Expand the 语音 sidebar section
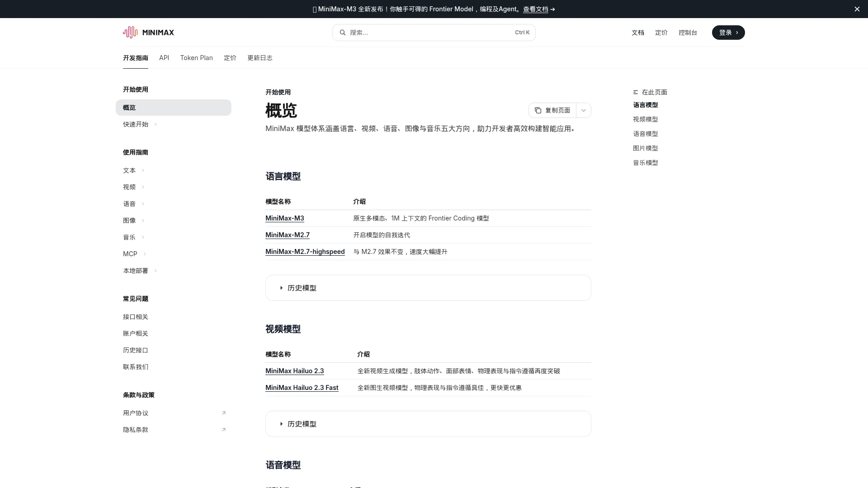Screen dimensions: 868x488 [x=143, y=204]
